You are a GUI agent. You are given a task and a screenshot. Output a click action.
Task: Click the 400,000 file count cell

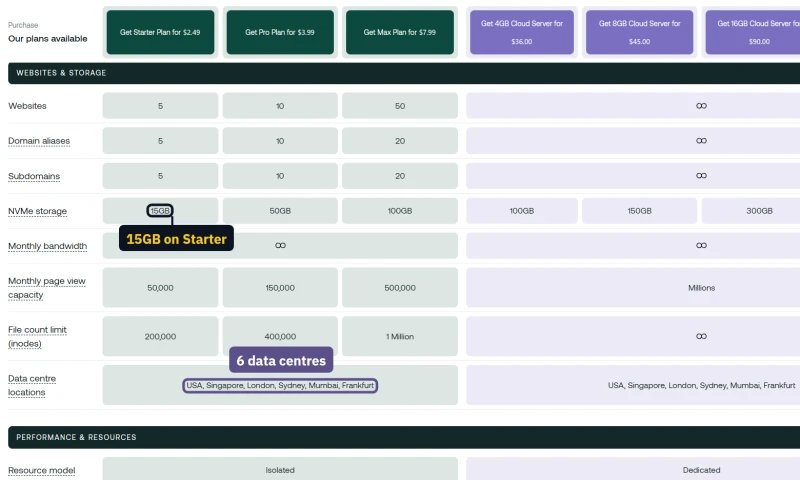(x=280, y=336)
